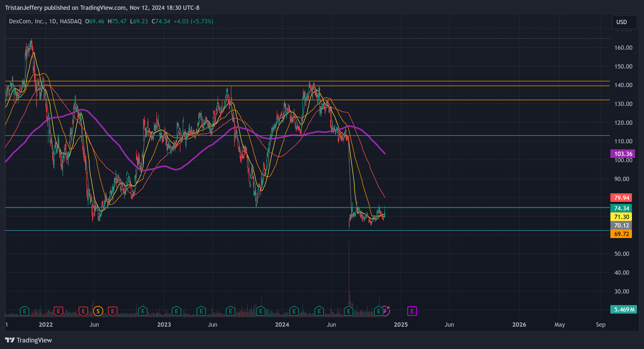Viewport: 644px width, 349px height.
Task: Click the 160.00 price axis label
Action: point(623,47)
